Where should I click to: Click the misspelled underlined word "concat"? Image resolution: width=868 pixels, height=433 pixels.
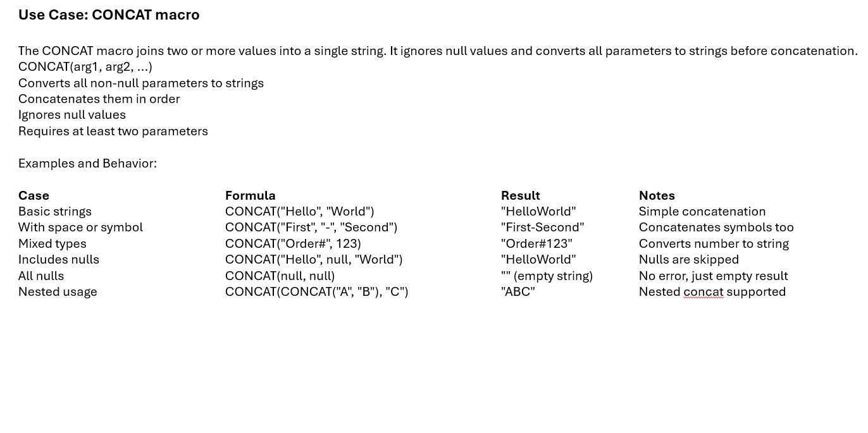tap(704, 291)
